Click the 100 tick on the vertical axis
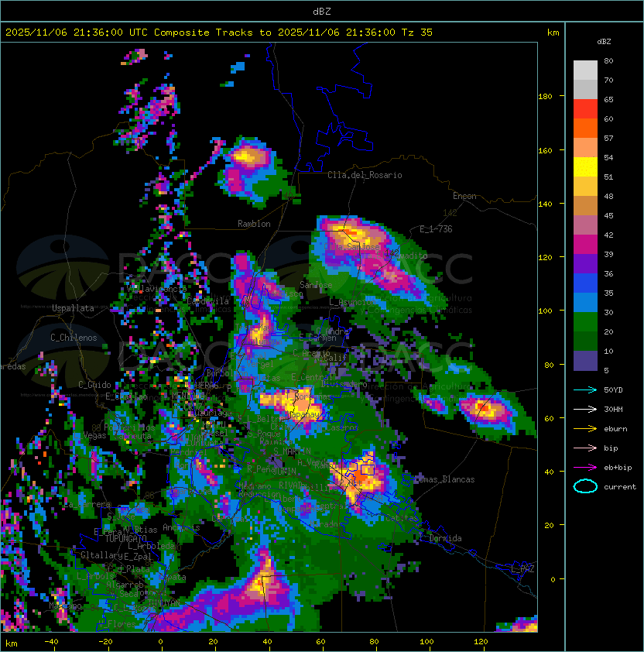Image resolution: width=644 pixels, height=652 pixels. pos(545,311)
